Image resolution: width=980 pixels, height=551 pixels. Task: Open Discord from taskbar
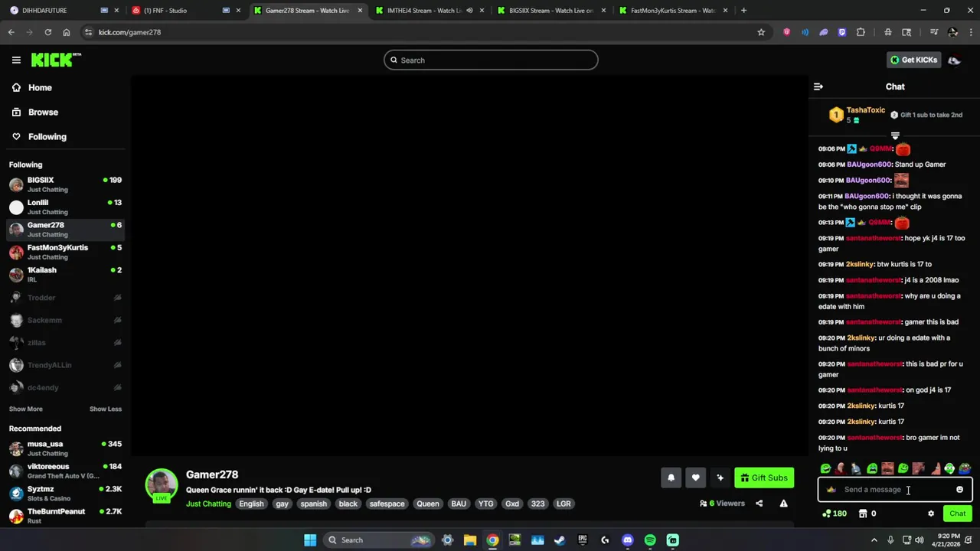pos(627,540)
